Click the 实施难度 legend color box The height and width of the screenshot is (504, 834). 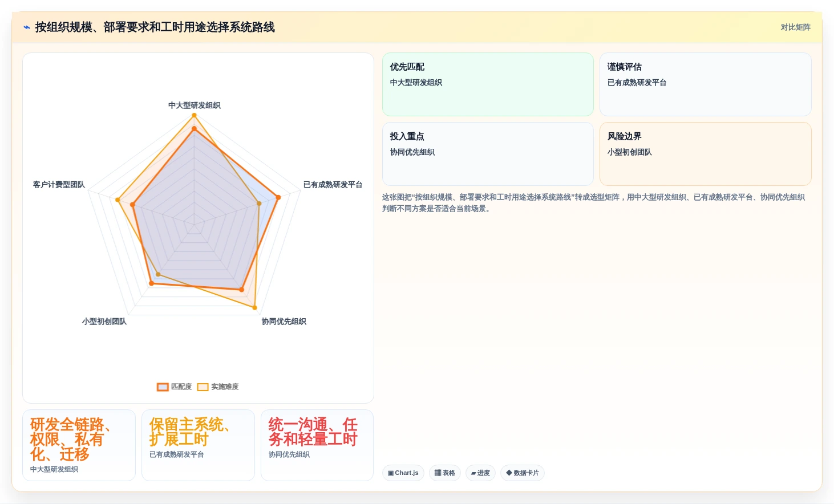(203, 387)
